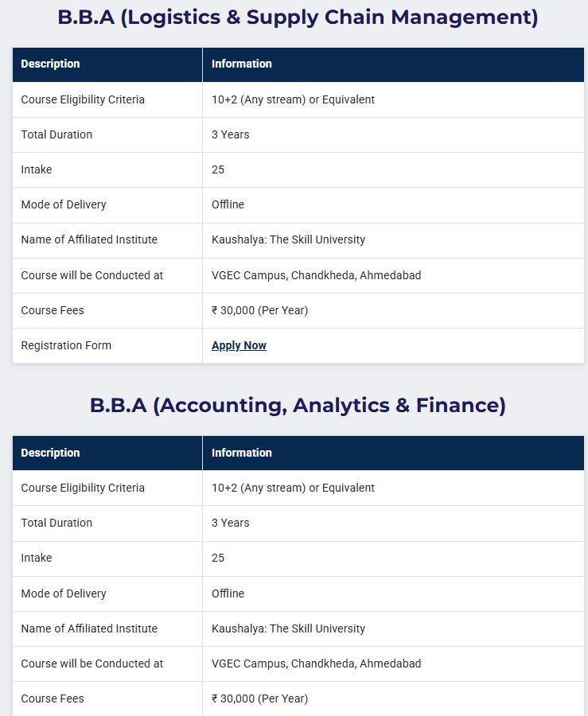
Task: Select 3 Years value in the Logistics table
Action: tap(231, 134)
